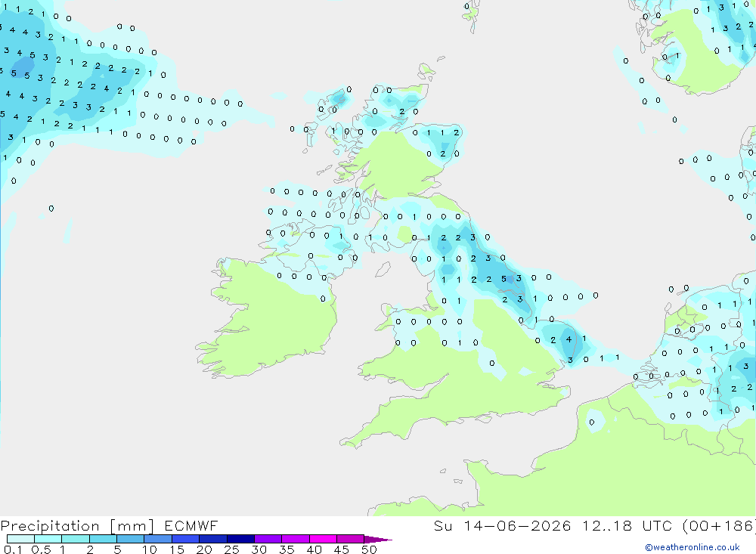
Task: Click the "Su" weekday label
Action: point(442,525)
